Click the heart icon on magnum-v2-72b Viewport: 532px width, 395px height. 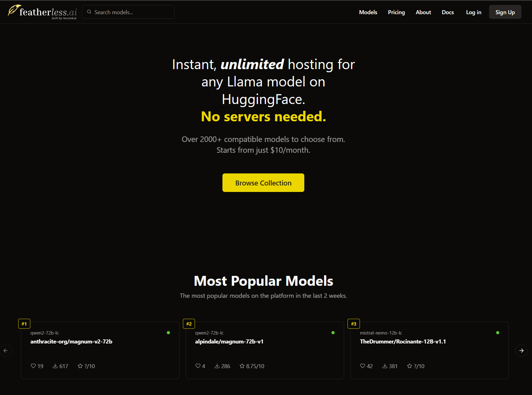[33, 366]
